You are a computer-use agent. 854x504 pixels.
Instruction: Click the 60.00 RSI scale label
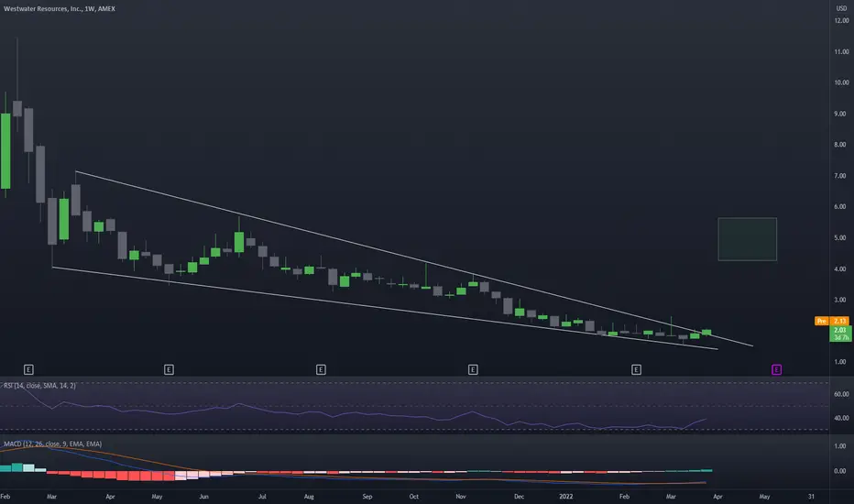click(841, 394)
